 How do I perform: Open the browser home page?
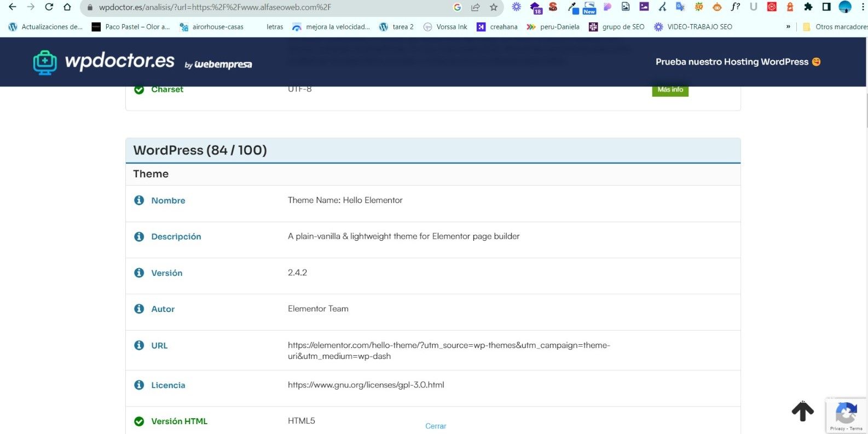pos(67,7)
